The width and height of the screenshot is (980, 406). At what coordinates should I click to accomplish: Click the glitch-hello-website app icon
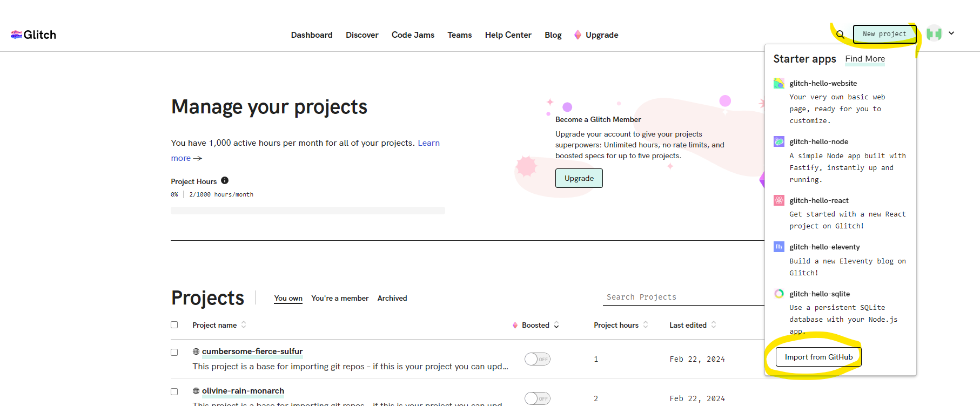pos(779,83)
